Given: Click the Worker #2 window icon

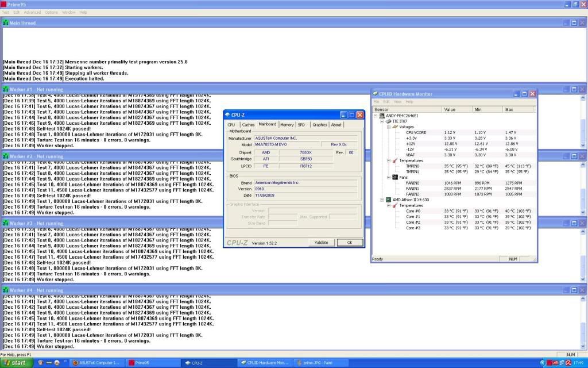Looking at the screenshot, I should coord(5,156).
